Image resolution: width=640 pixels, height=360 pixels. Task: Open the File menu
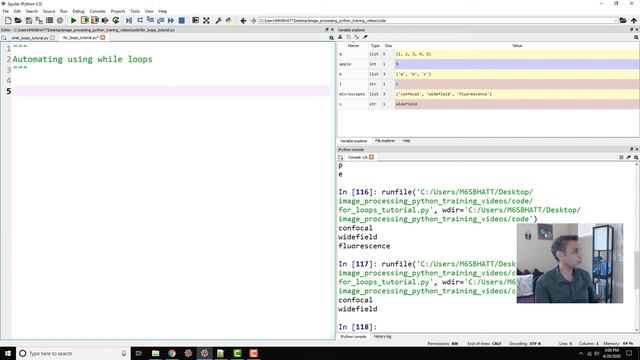[6, 11]
